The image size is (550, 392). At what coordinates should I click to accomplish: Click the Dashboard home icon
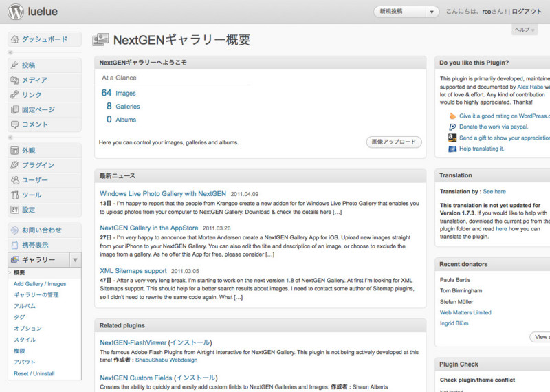click(14, 39)
